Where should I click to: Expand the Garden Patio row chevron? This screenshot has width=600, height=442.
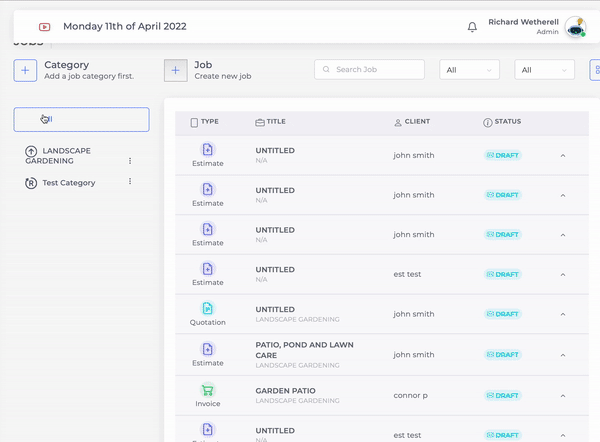click(x=562, y=394)
